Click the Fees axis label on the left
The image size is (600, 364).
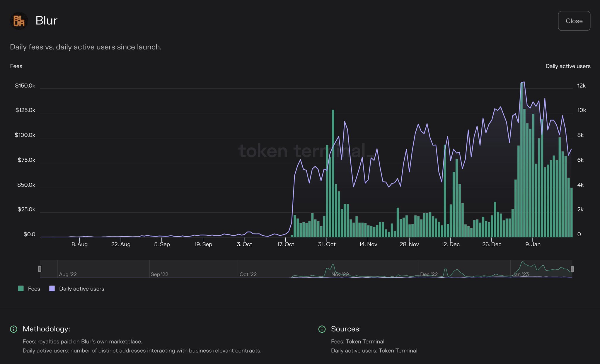16,66
